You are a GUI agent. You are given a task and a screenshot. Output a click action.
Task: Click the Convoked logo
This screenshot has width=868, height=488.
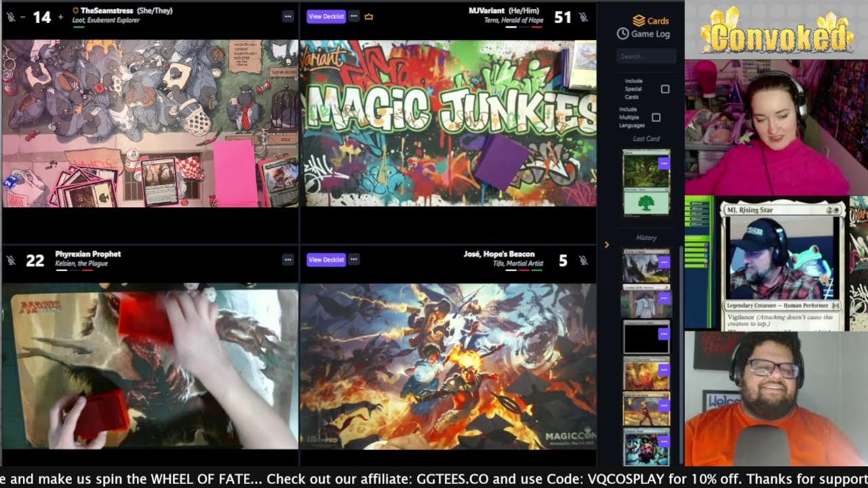pyautogui.click(x=777, y=32)
